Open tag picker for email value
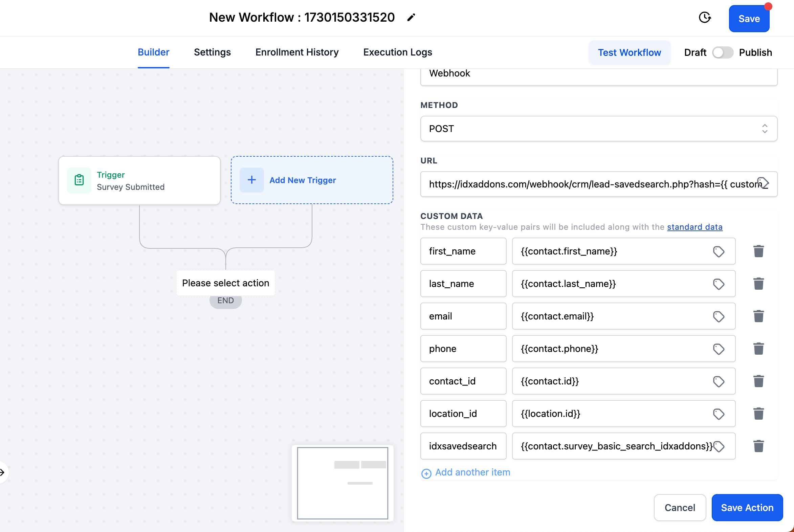Image resolution: width=794 pixels, height=532 pixels. click(718, 316)
